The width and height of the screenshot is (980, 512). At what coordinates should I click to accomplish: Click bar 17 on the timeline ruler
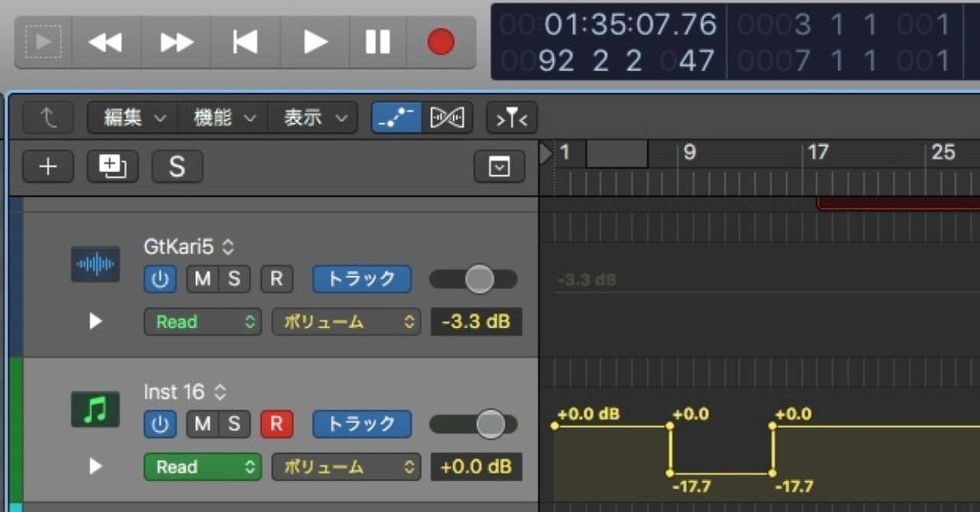point(818,153)
